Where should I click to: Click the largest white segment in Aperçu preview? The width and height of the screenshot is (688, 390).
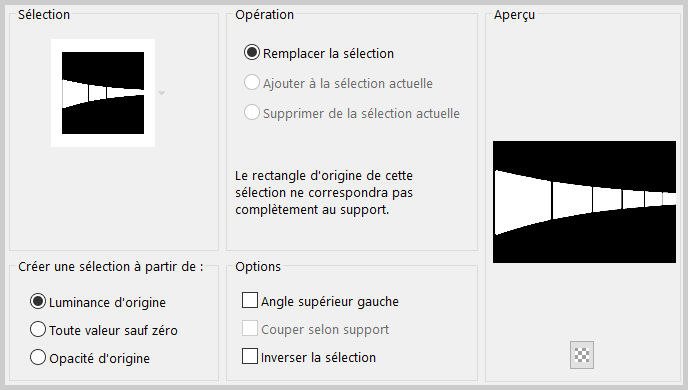coord(523,202)
